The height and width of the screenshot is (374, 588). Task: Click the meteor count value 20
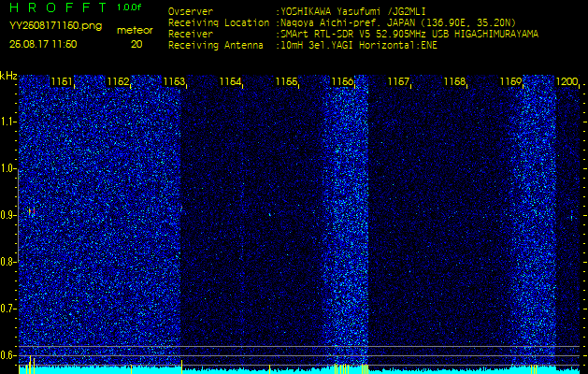click(136, 44)
